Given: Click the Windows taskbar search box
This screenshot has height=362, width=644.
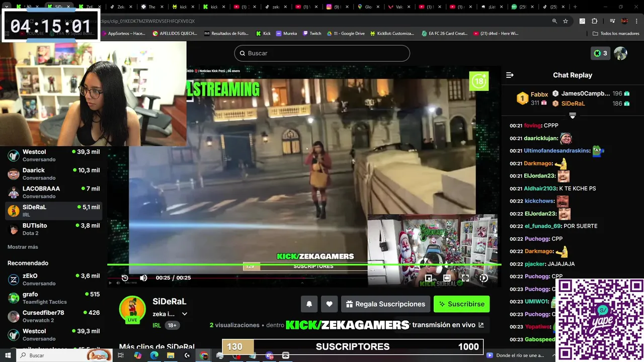Looking at the screenshot, I should (64, 355).
